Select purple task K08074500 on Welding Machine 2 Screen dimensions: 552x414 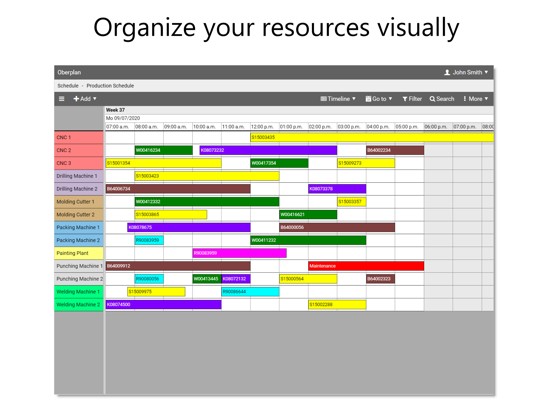163,305
